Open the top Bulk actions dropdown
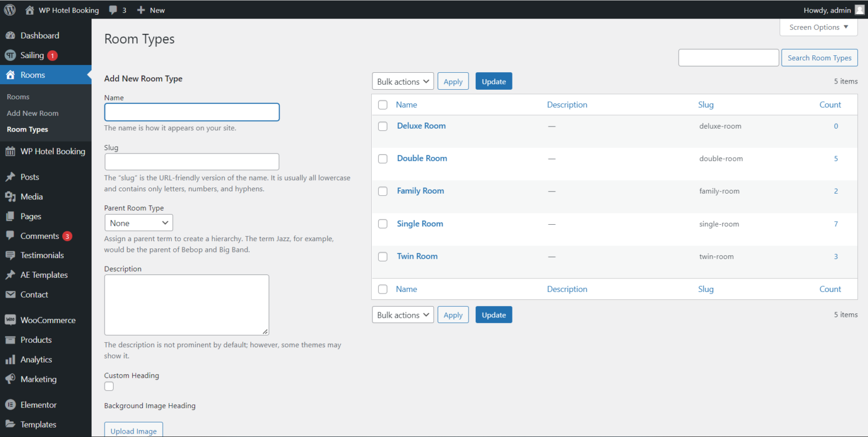 coord(403,81)
